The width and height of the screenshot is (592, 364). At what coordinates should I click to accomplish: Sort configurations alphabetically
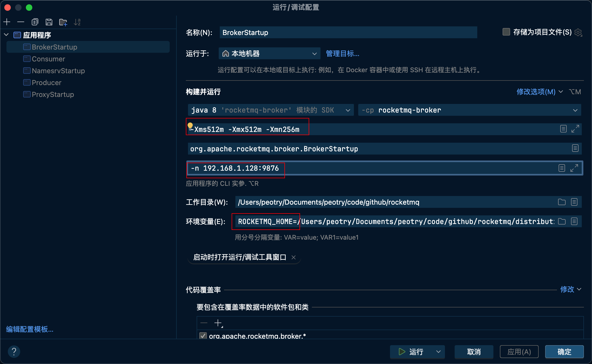[77, 22]
